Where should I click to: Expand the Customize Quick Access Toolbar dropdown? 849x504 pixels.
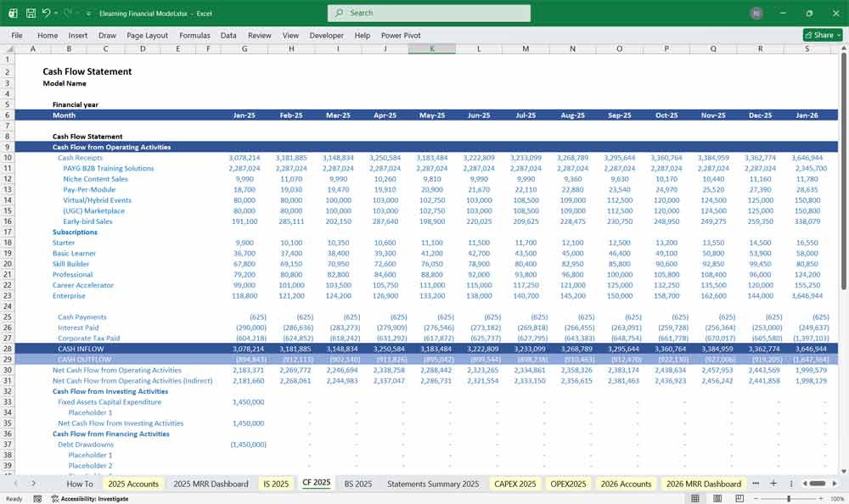click(87, 12)
